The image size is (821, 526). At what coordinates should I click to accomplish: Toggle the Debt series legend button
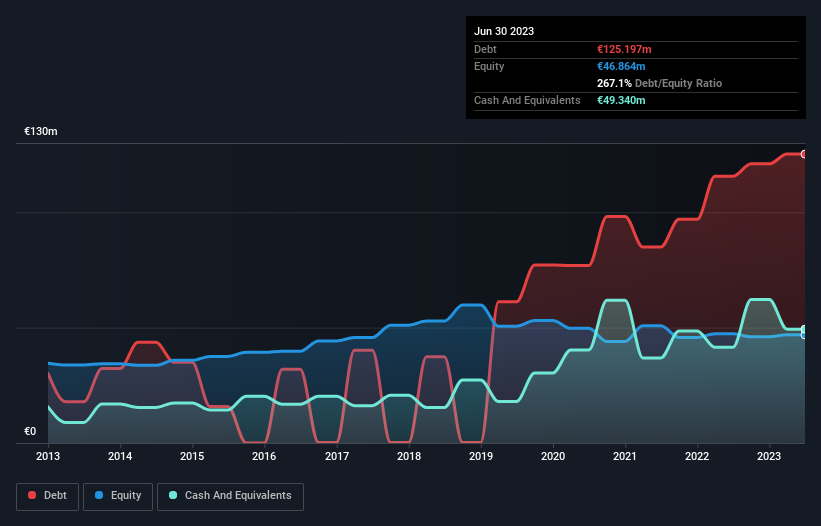pos(48,496)
